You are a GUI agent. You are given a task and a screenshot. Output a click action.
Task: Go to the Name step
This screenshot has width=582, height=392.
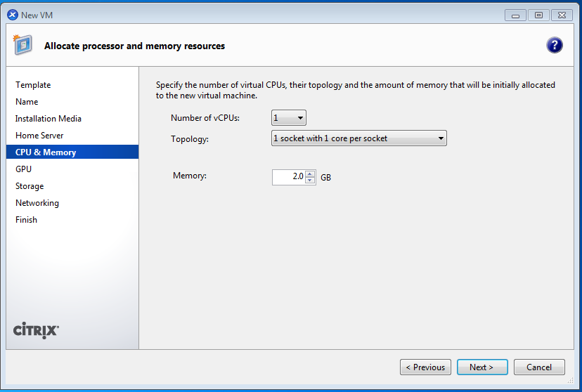pyautogui.click(x=27, y=102)
